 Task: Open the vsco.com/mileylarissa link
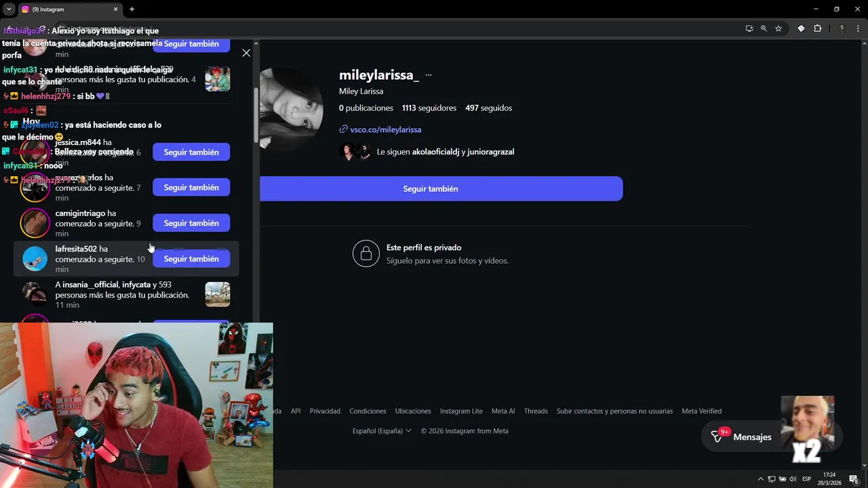point(385,129)
